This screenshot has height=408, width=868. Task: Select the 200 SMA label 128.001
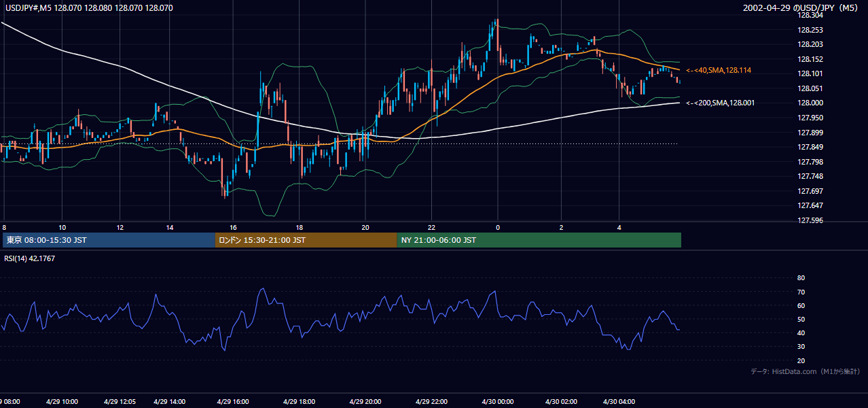coord(720,103)
